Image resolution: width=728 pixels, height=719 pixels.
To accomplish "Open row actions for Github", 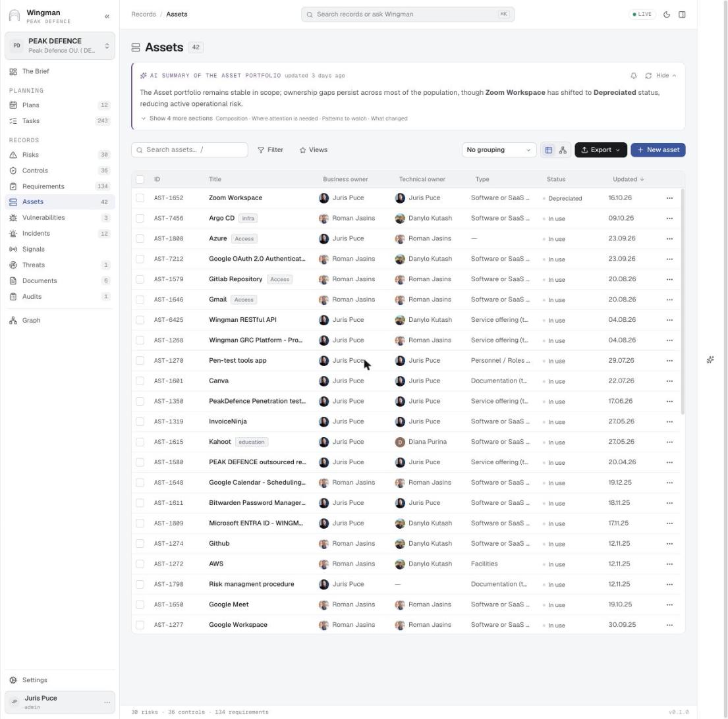I will 669,544.
